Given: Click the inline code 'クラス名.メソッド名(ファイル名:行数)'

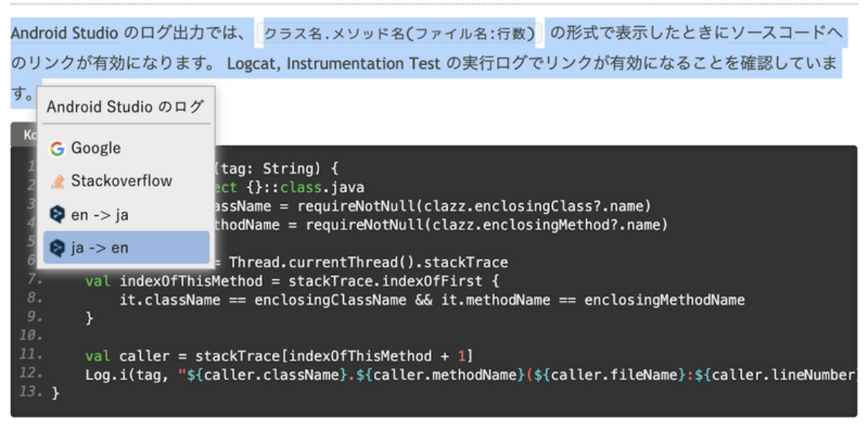Looking at the screenshot, I should [399, 33].
